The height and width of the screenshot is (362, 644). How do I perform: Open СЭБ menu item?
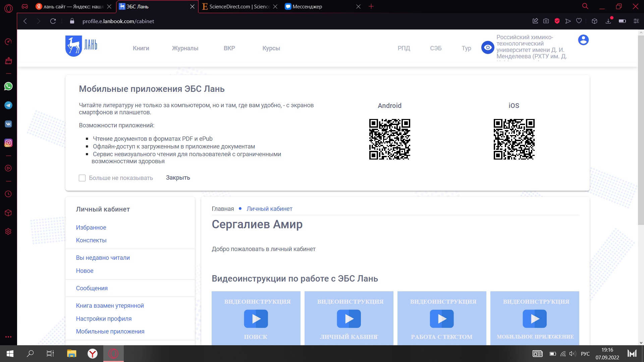[x=436, y=48]
